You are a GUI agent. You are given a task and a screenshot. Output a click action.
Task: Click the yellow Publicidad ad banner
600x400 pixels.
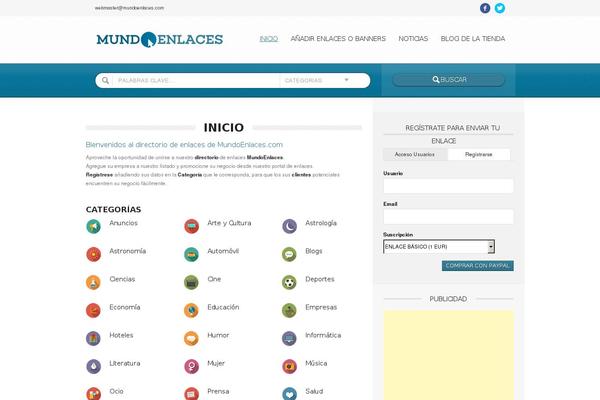pos(448,355)
